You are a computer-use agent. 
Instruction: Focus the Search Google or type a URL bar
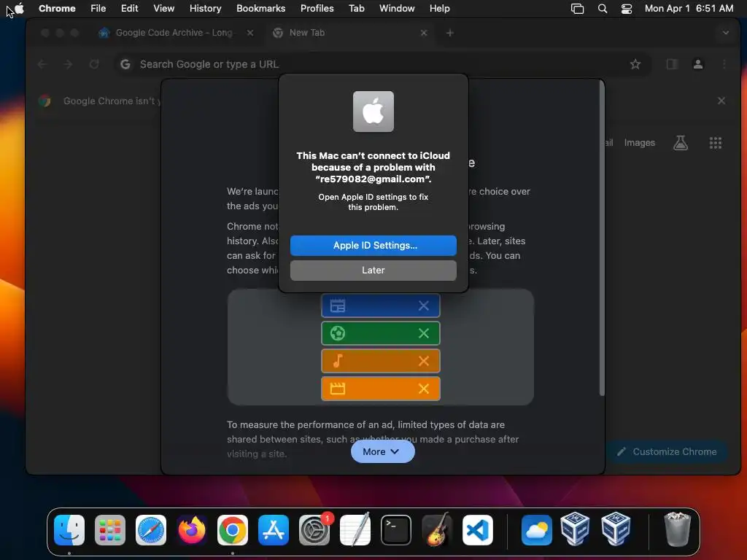381,64
